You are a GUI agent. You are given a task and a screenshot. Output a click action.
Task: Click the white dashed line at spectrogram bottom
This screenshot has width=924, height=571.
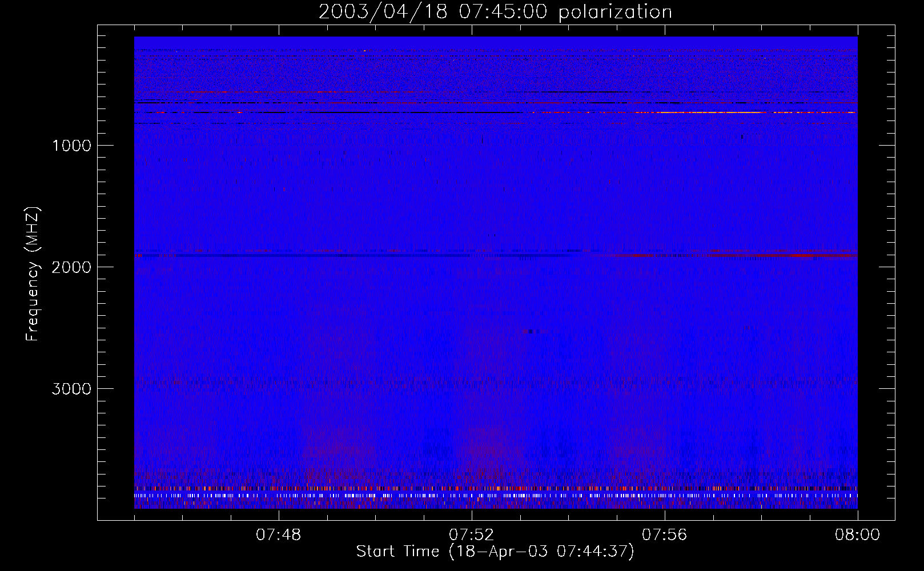496,496
